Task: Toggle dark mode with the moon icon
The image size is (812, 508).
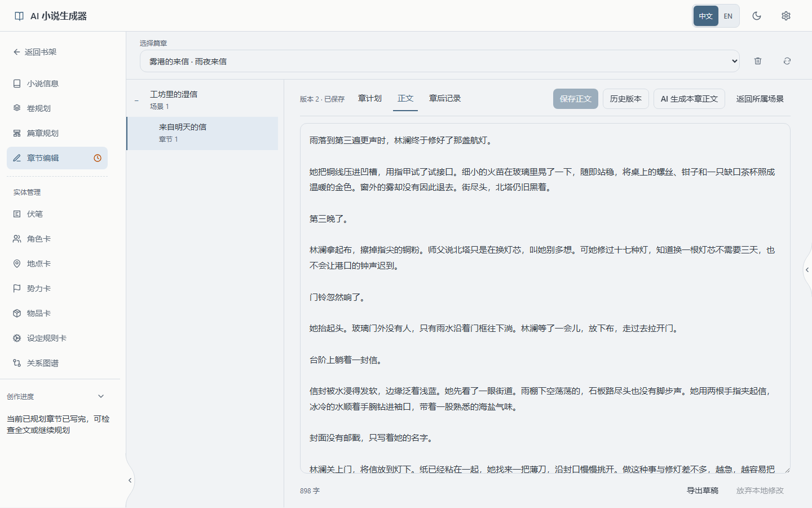Action: pos(757,16)
